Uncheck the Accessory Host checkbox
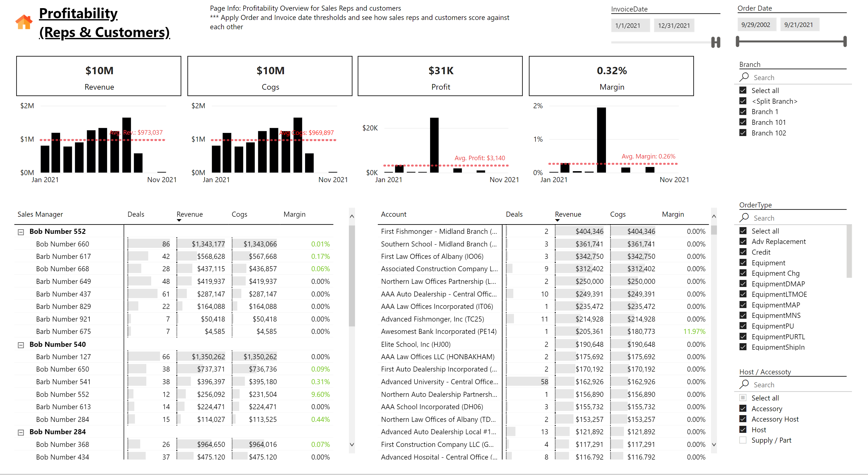 [x=743, y=419]
